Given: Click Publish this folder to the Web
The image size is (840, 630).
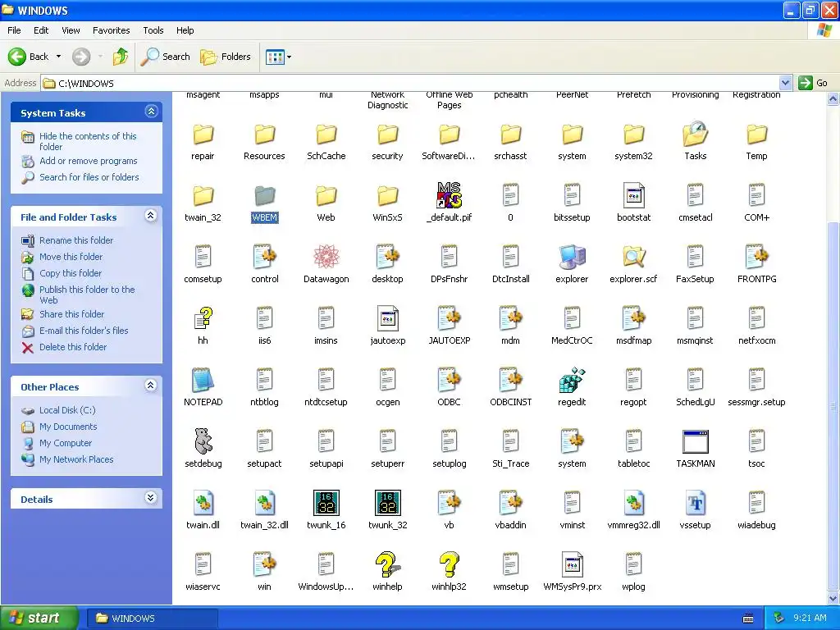Looking at the screenshot, I should (87, 294).
